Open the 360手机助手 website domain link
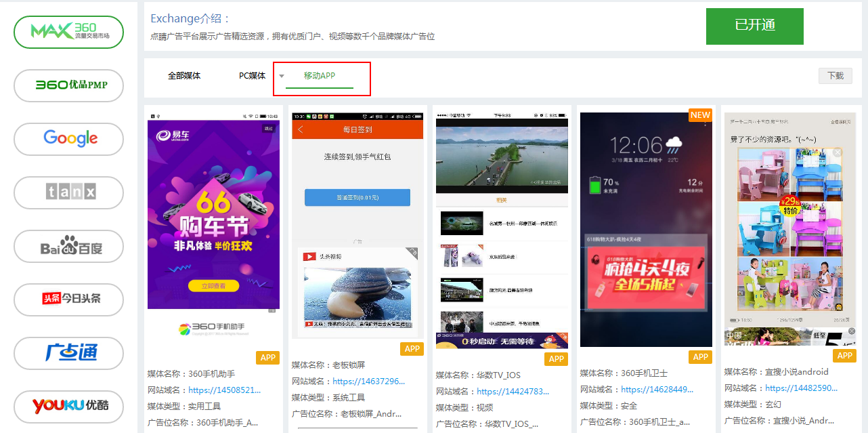868x433 pixels. 224,390
